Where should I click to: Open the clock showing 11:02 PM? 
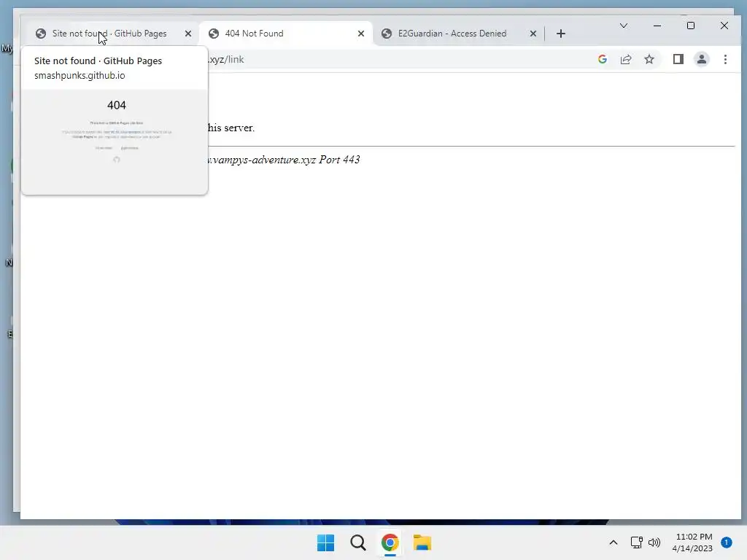tap(692, 542)
